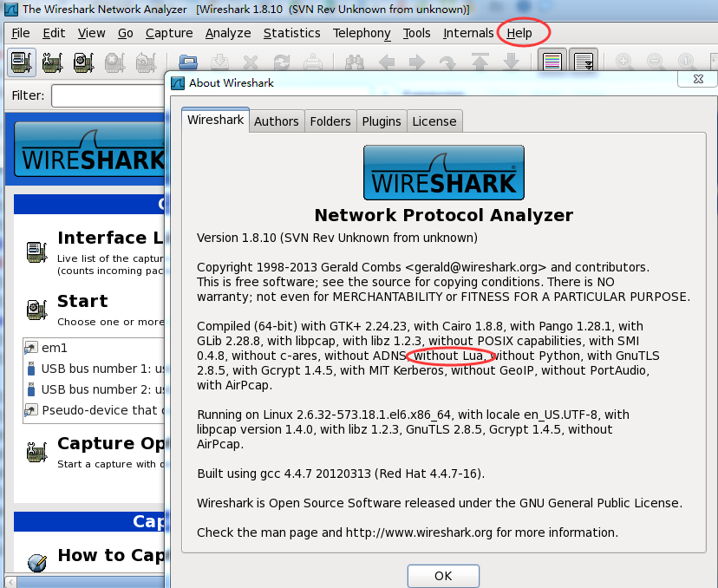The height and width of the screenshot is (588, 718).
Task: Open the File menu
Action: (21, 33)
